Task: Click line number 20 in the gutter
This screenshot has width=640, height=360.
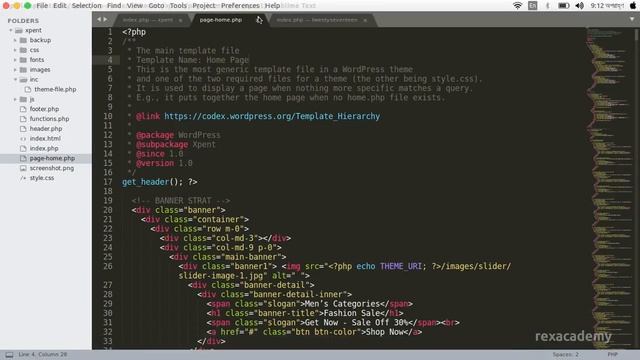Action: [107, 210]
